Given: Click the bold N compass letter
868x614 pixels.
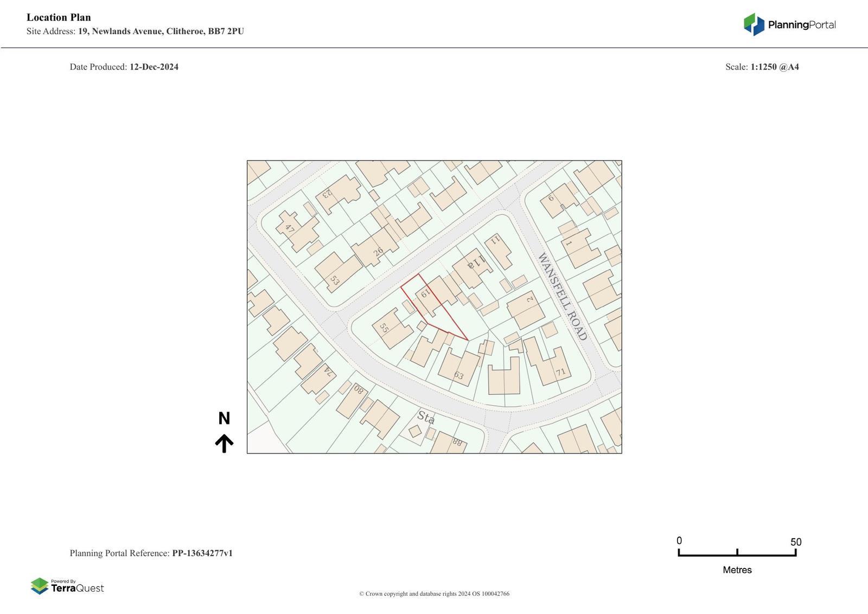Looking at the screenshot, I should 224,419.
